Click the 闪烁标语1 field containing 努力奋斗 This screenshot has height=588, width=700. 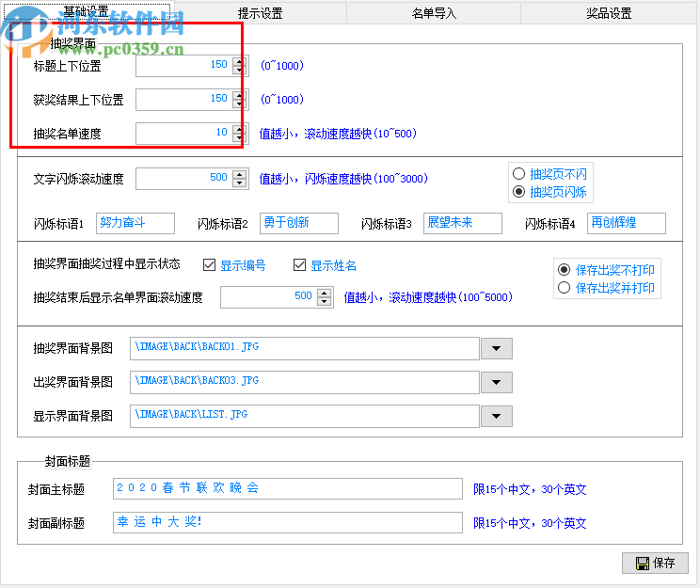pyautogui.click(x=135, y=223)
